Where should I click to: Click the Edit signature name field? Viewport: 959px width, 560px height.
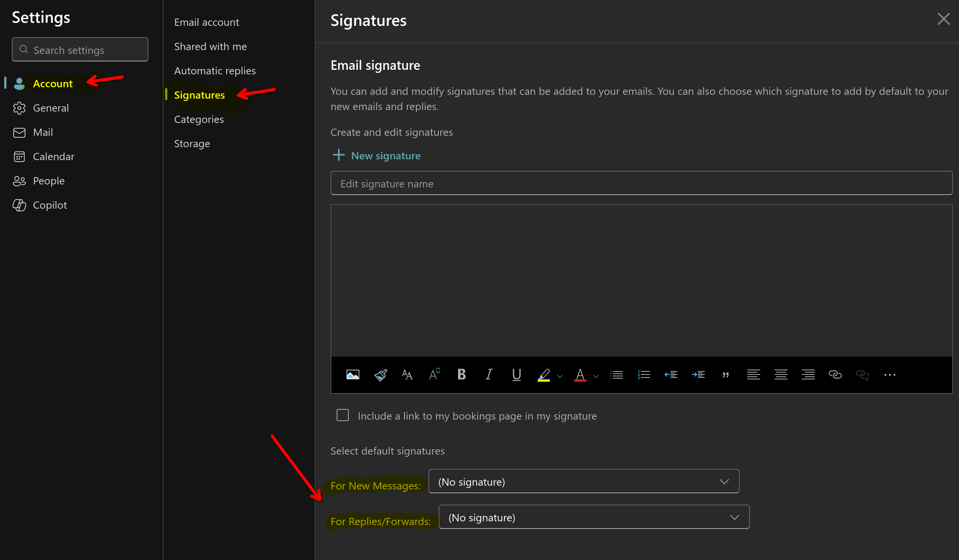641,183
